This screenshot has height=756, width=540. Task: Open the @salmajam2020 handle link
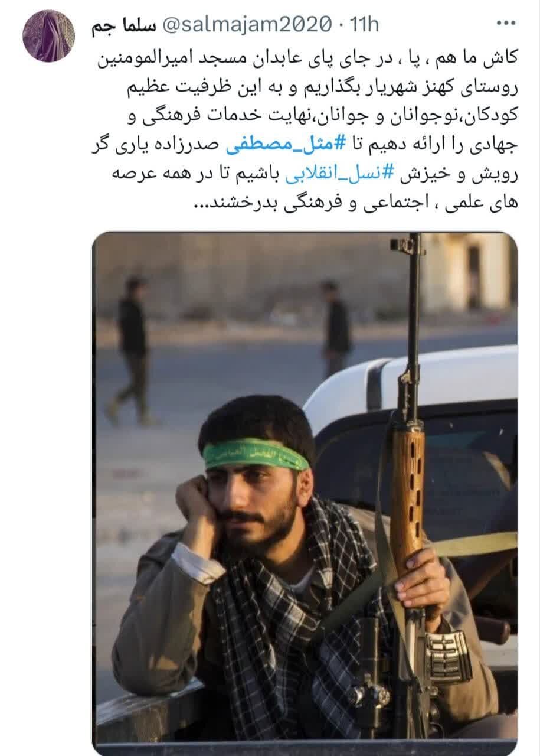pyautogui.click(x=246, y=25)
